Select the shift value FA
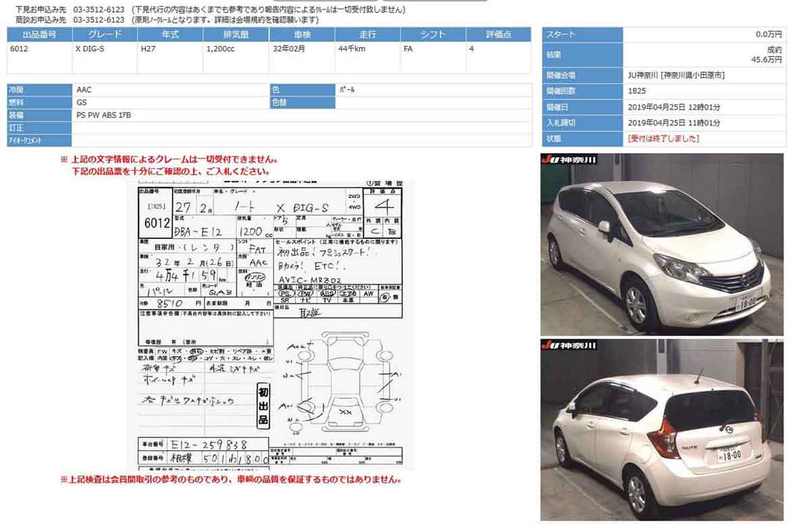Screen dimensions: 812x524 [x=408, y=49]
